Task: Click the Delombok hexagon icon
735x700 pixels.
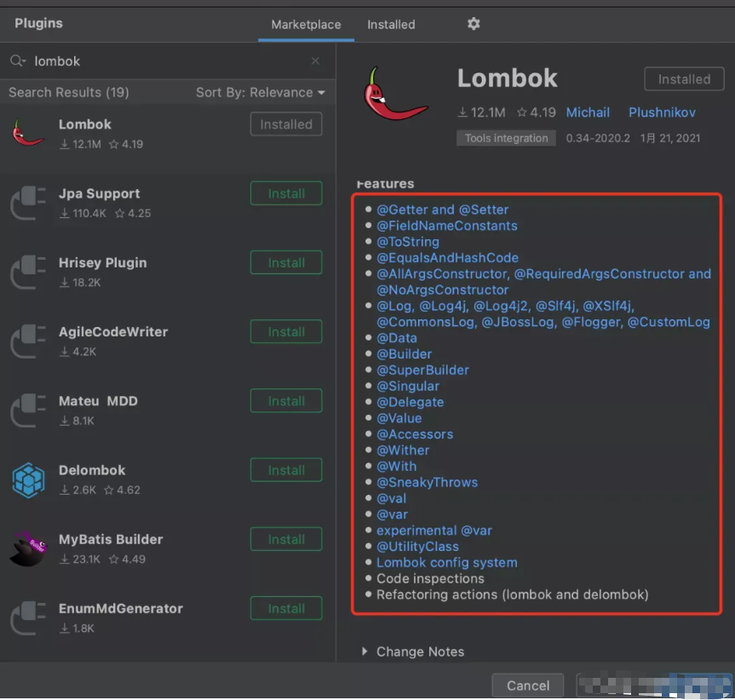Action: coord(28,479)
